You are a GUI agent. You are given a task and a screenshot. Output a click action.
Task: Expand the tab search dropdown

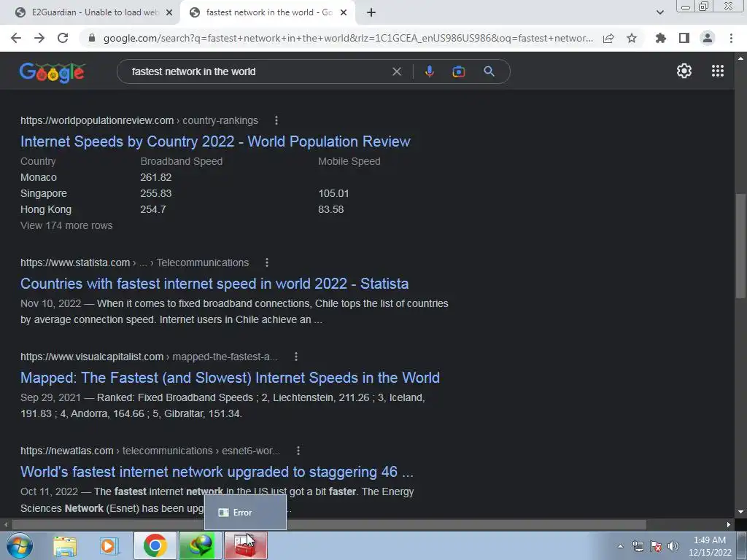pos(659,12)
